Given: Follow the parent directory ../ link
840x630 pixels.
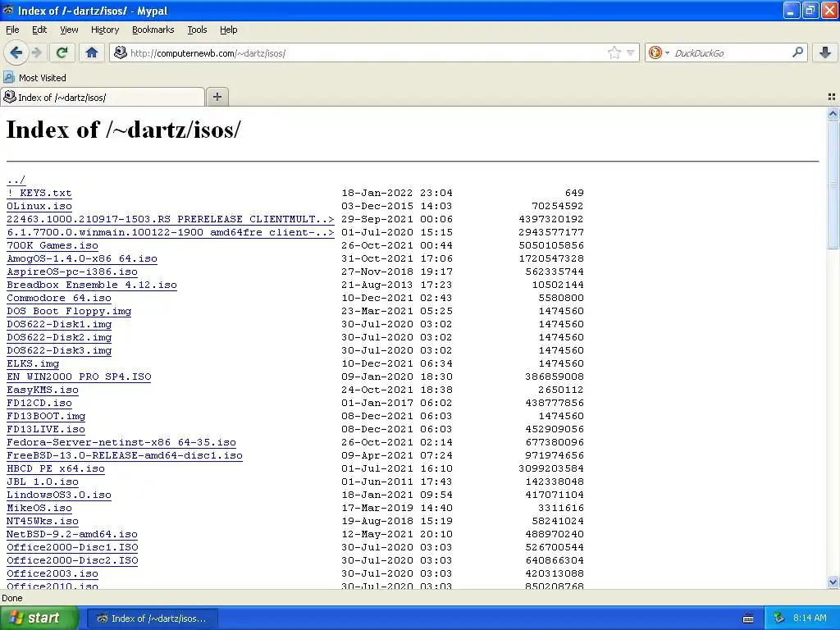Looking at the screenshot, I should click(16, 180).
